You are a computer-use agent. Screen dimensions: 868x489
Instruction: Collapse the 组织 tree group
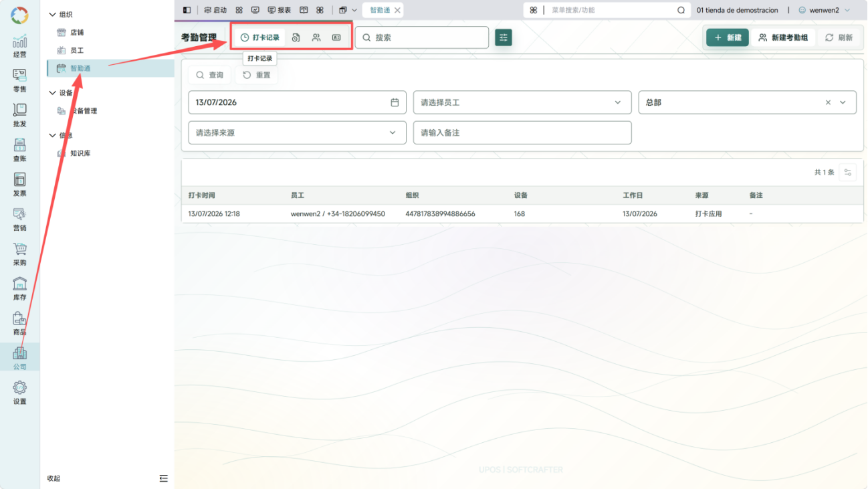[x=53, y=14]
